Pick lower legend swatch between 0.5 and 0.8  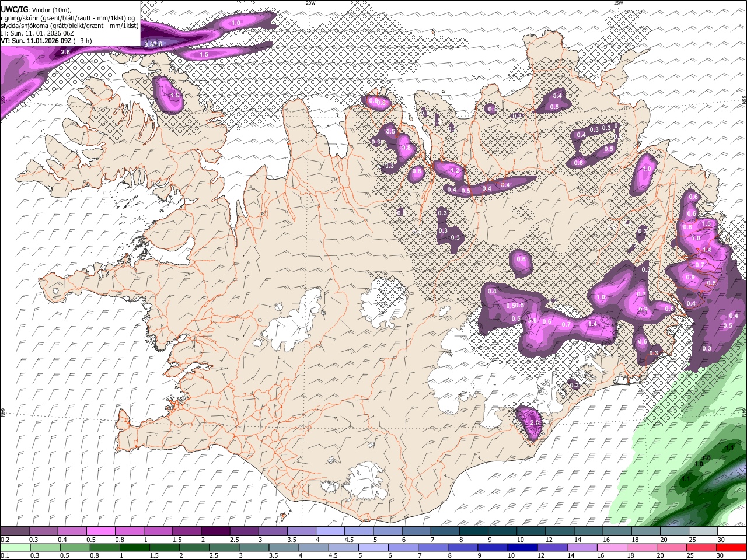pos(75,548)
